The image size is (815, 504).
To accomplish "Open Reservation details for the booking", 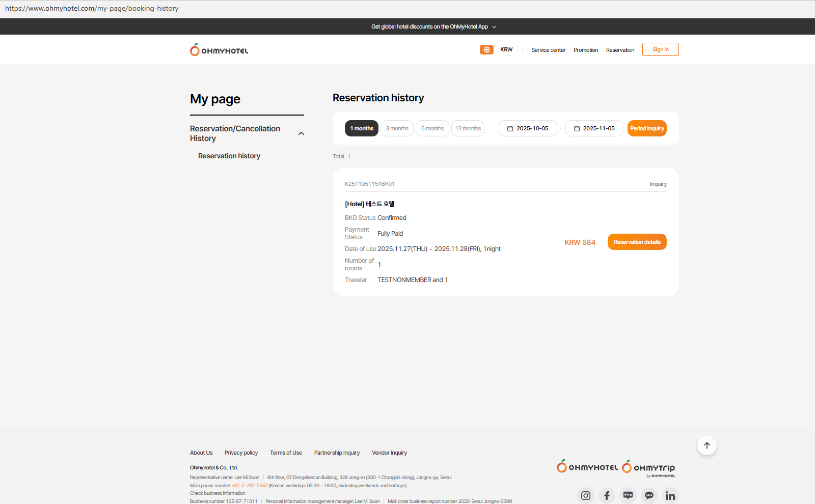I will click(637, 242).
